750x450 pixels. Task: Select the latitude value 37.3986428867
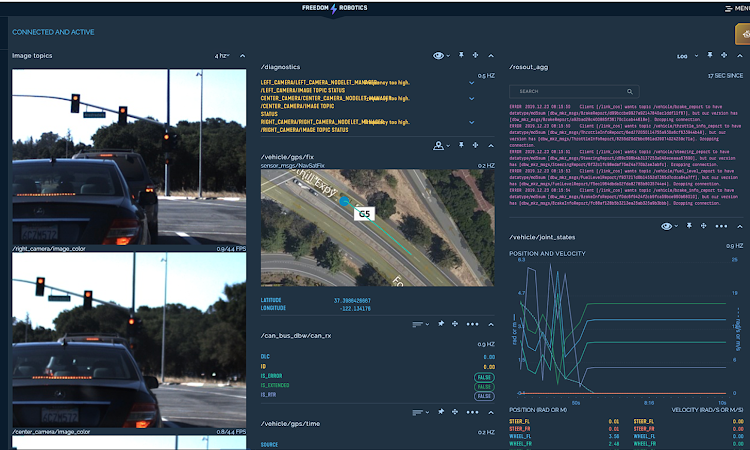[352, 301]
